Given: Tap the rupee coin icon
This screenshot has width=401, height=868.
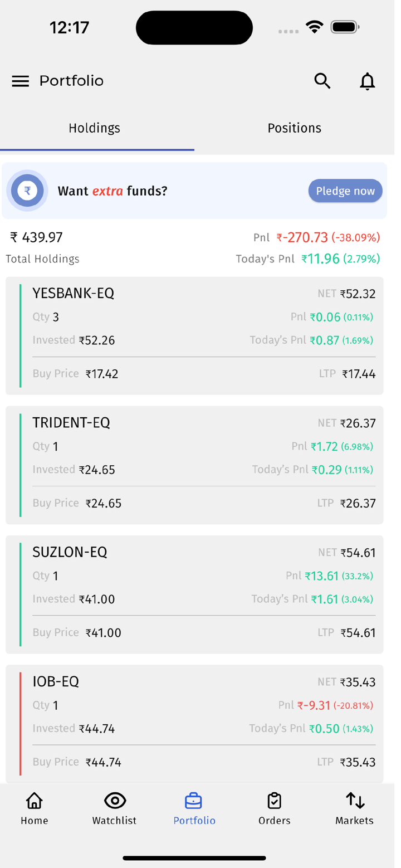Looking at the screenshot, I should point(27,191).
